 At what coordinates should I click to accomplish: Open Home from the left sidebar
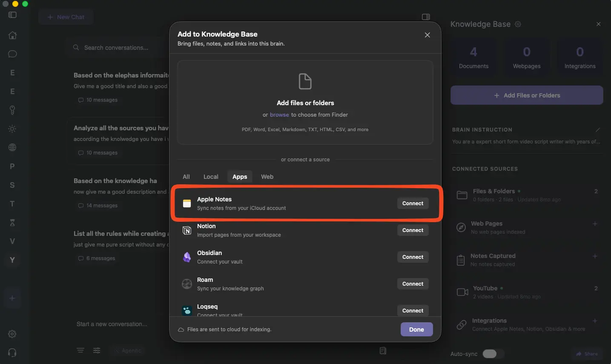pos(12,35)
